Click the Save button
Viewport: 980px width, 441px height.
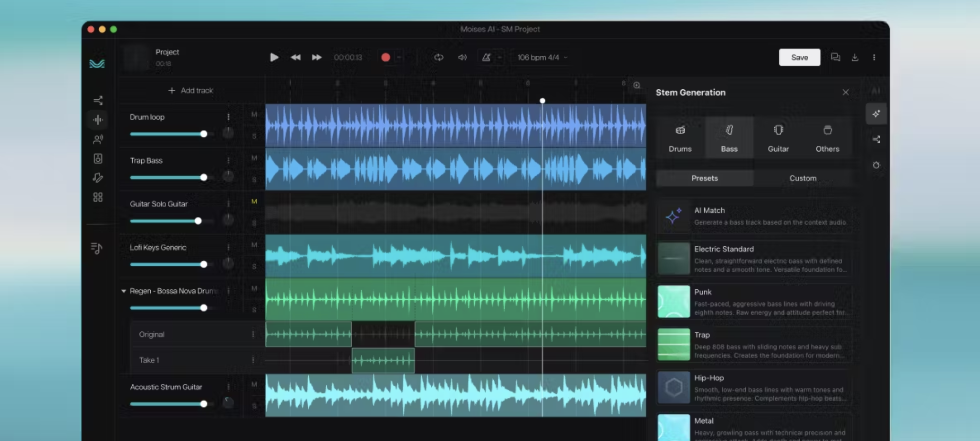(799, 57)
